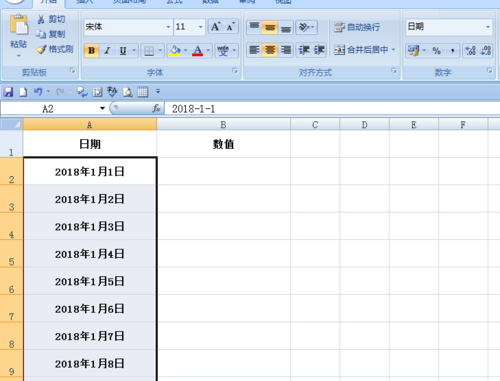Open merge and center dropdown arrow
Image resolution: width=500 pixels, height=381 pixels.
point(394,50)
